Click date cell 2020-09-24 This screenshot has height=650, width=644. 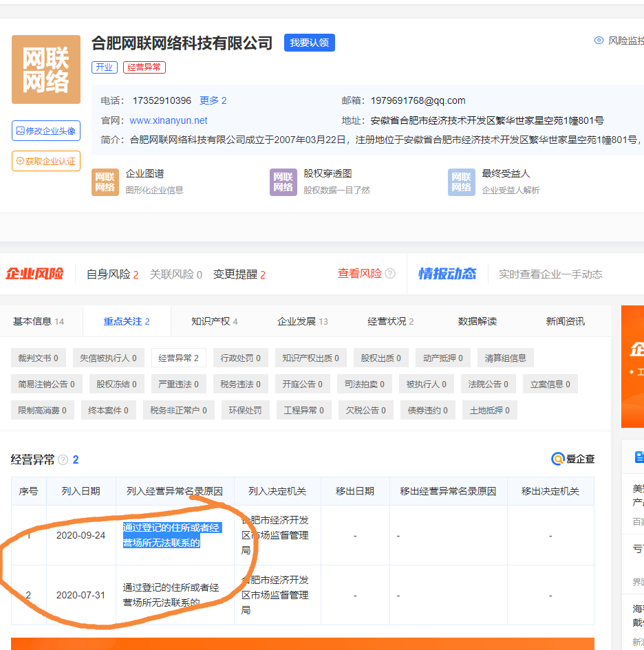pos(81,536)
